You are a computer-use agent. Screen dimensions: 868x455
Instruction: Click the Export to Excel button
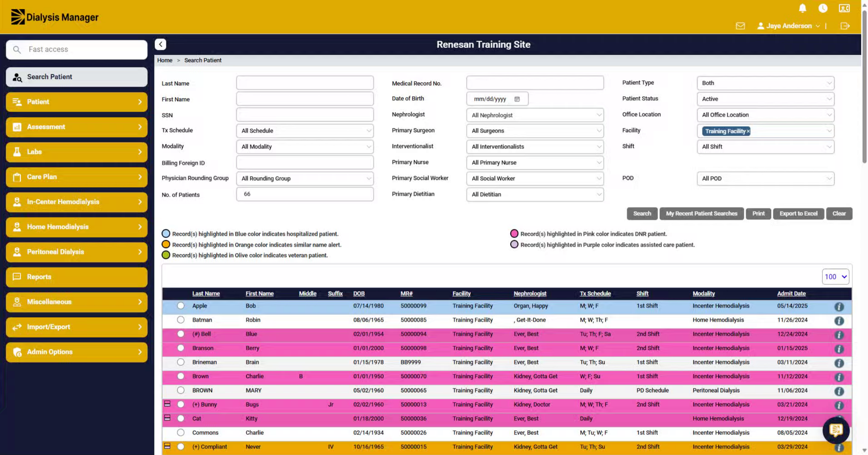(798, 214)
